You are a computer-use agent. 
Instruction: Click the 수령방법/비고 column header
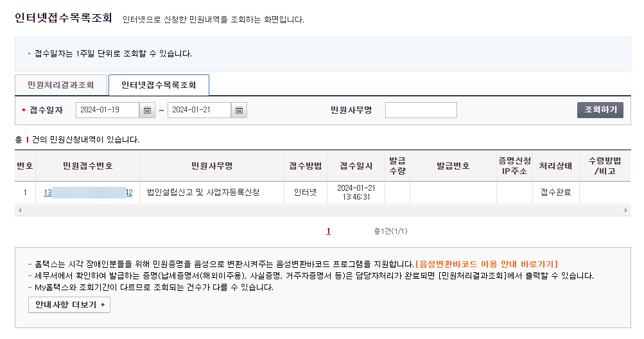click(x=605, y=166)
